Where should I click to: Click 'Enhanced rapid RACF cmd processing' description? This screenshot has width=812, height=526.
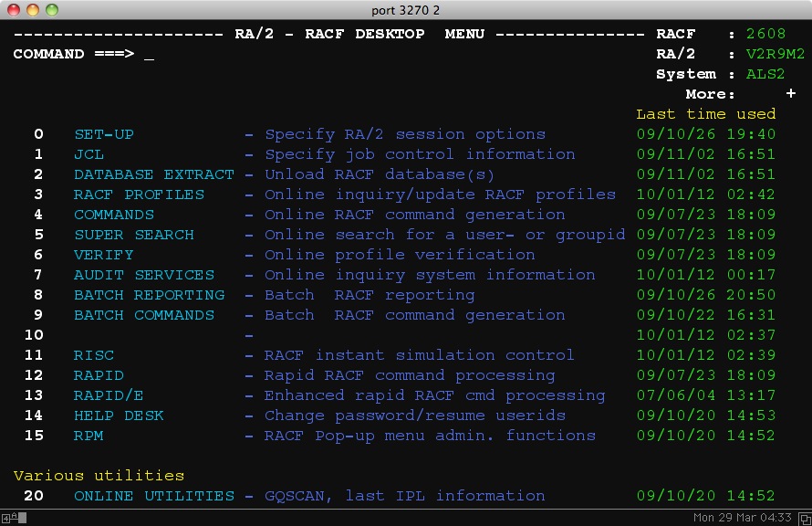pos(435,395)
